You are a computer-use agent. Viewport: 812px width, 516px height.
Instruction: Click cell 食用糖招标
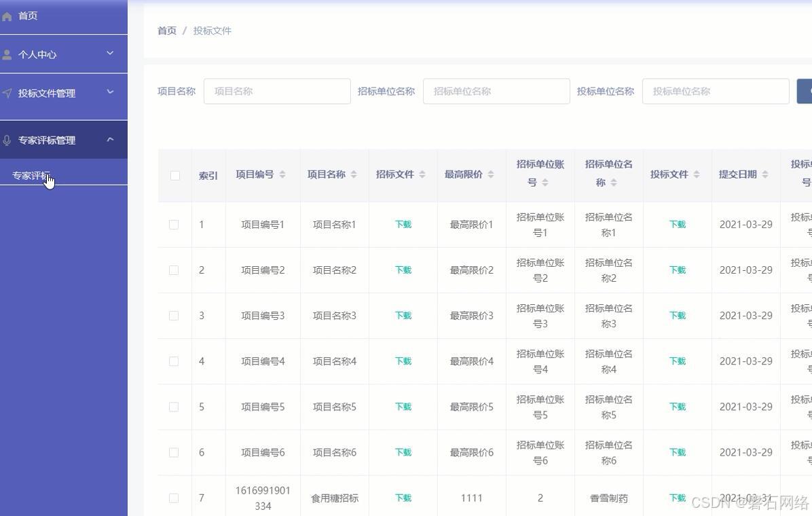(x=335, y=498)
